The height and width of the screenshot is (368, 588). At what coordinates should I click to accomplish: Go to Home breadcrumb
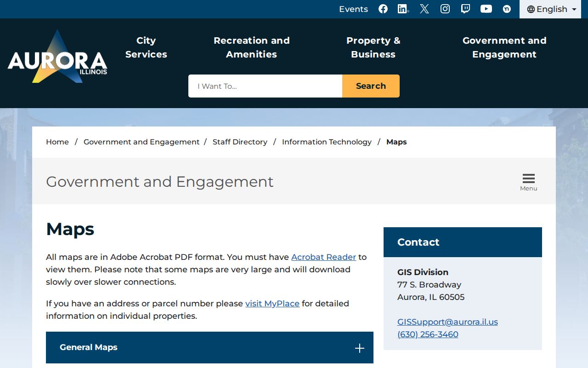57,142
